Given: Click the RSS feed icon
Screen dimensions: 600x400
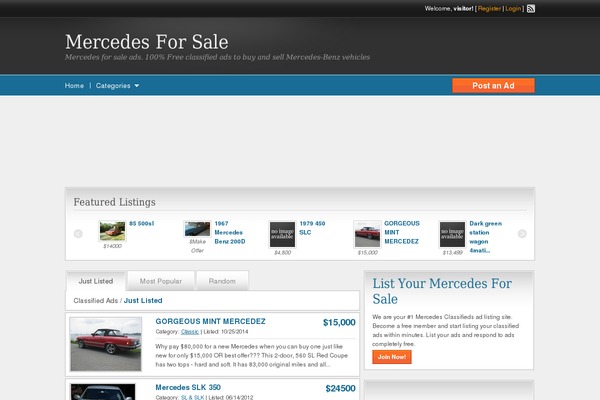Looking at the screenshot, I should [531, 8].
